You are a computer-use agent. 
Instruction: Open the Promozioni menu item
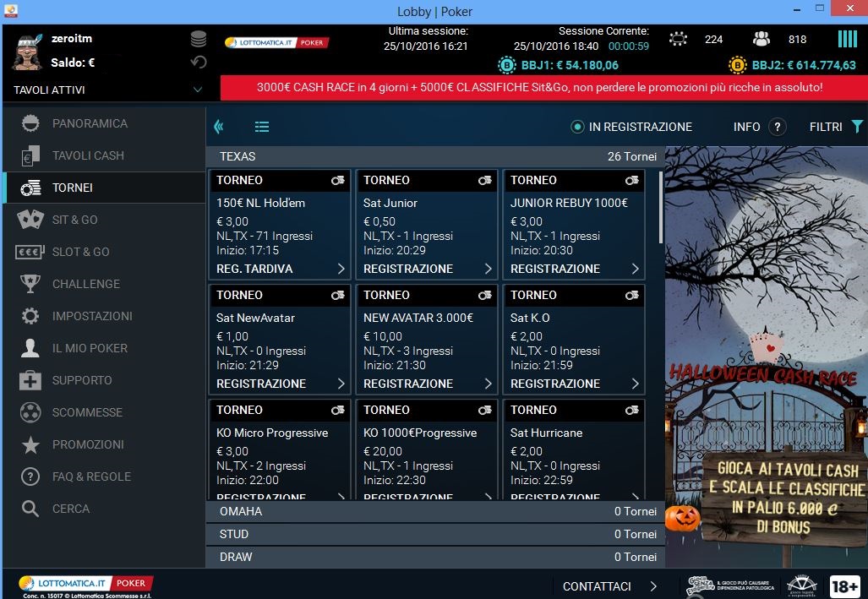click(104, 444)
